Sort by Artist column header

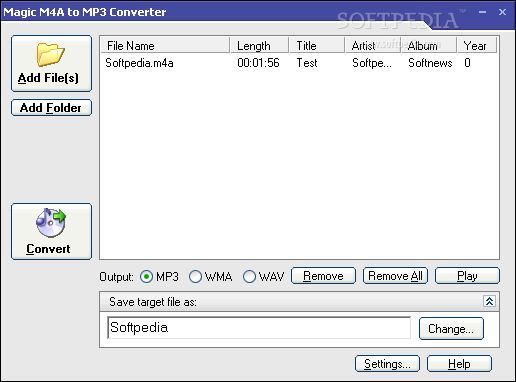pos(373,45)
